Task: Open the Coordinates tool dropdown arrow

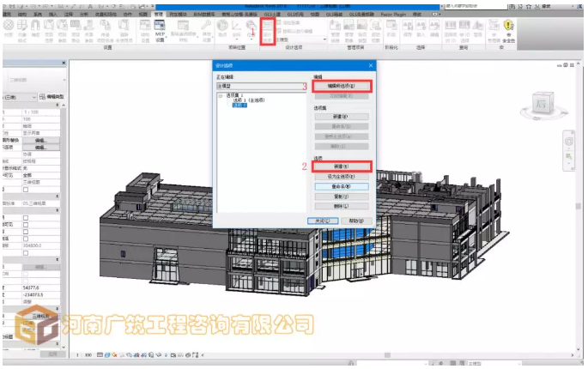Action: pos(237,39)
